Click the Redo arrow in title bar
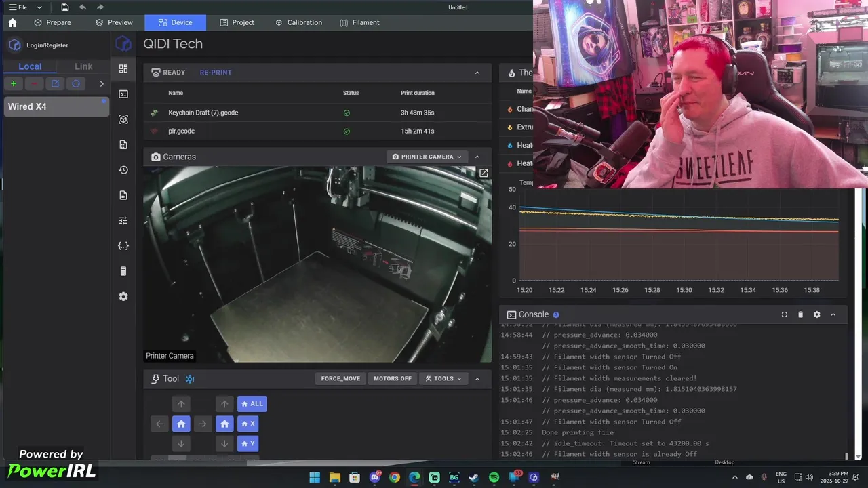This screenshot has height=488, width=868. coord(100,7)
